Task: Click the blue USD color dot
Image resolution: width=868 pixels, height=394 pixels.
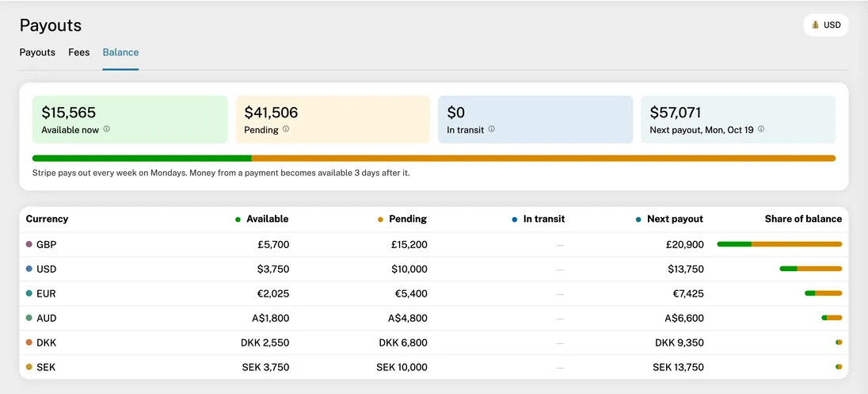Action: click(x=29, y=269)
